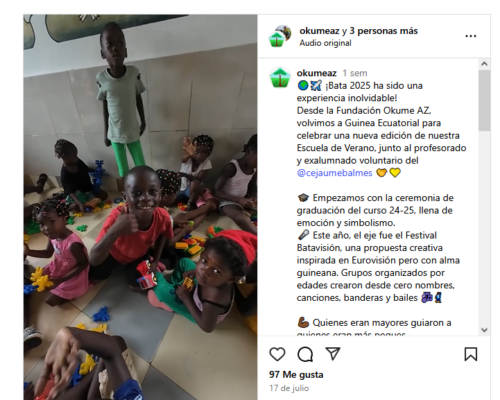Click the '1 sem' timestamp

pyautogui.click(x=355, y=73)
